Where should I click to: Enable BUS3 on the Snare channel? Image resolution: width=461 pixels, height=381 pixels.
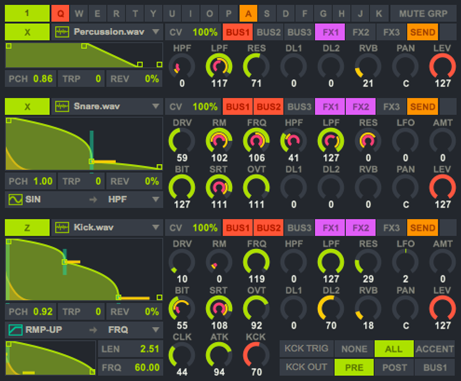(x=299, y=106)
